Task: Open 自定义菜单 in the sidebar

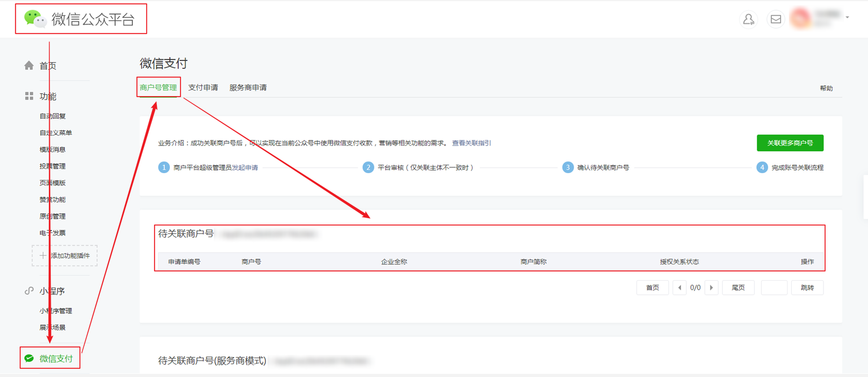Action: pyautogui.click(x=56, y=133)
